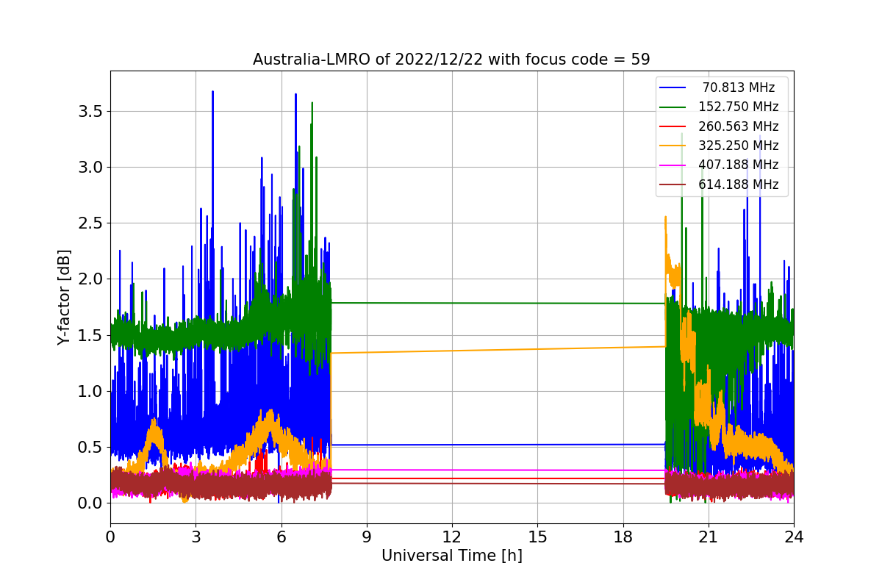Click the x-axis tick label '24'
Screen dimensions: 882x588
click(x=794, y=537)
